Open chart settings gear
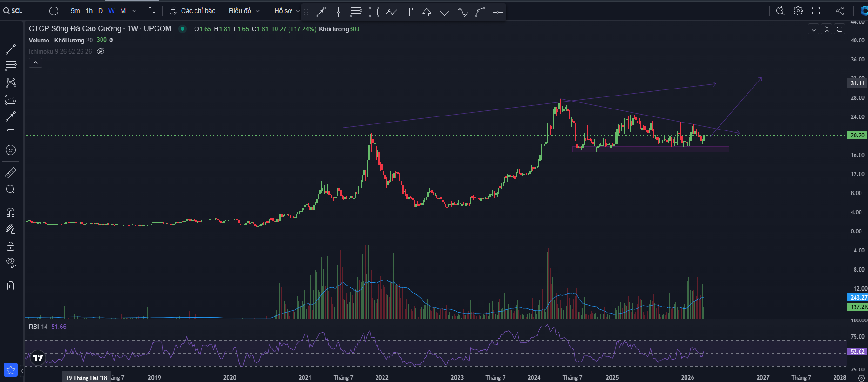868x382 pixels. 798,11
